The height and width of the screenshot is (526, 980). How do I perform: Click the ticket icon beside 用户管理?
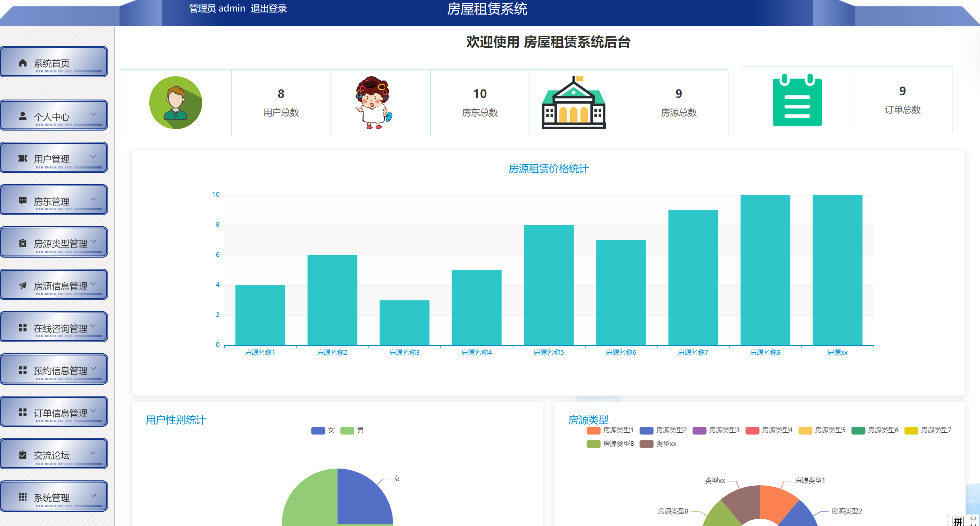[x=23, y=158]
